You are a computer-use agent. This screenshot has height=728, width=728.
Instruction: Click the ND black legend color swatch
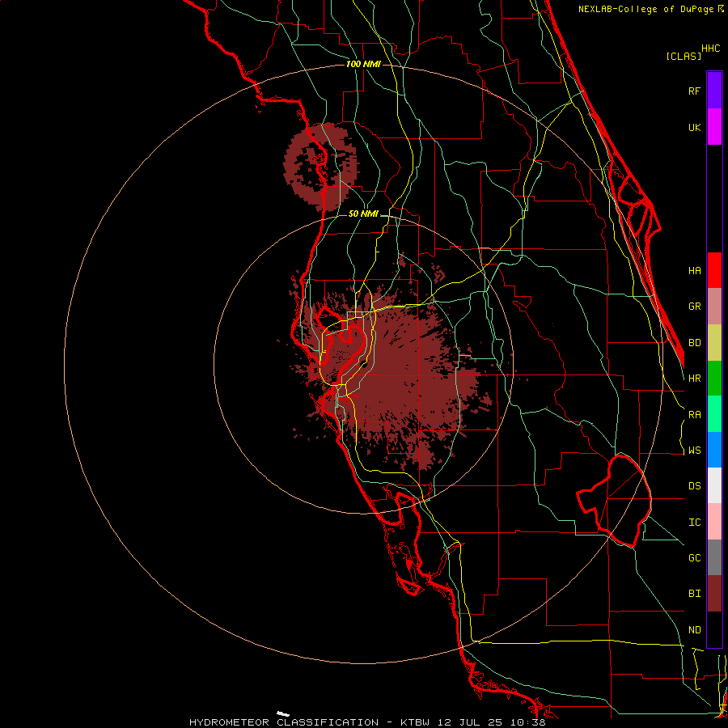[714, 629]
